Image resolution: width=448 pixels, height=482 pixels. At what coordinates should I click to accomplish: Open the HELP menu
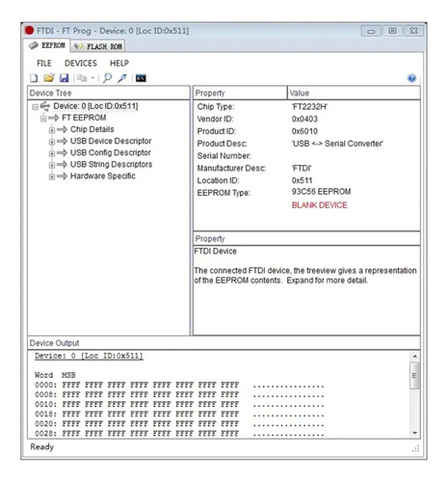pyautogui.click(x=119, y=64)
